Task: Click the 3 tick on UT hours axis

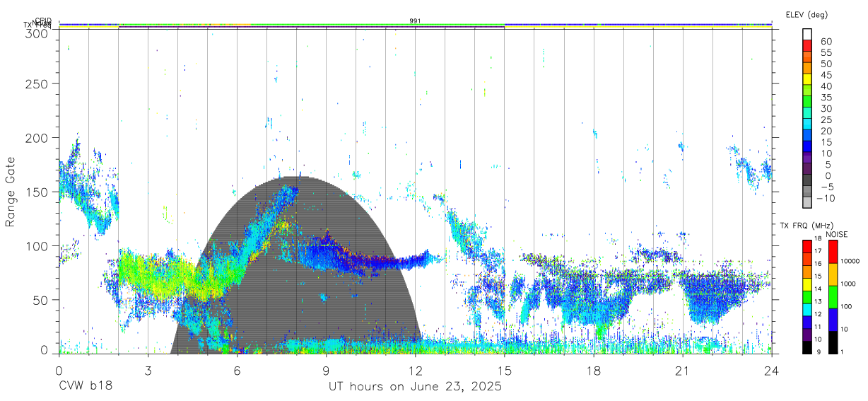Action: [x=148, y=371]
